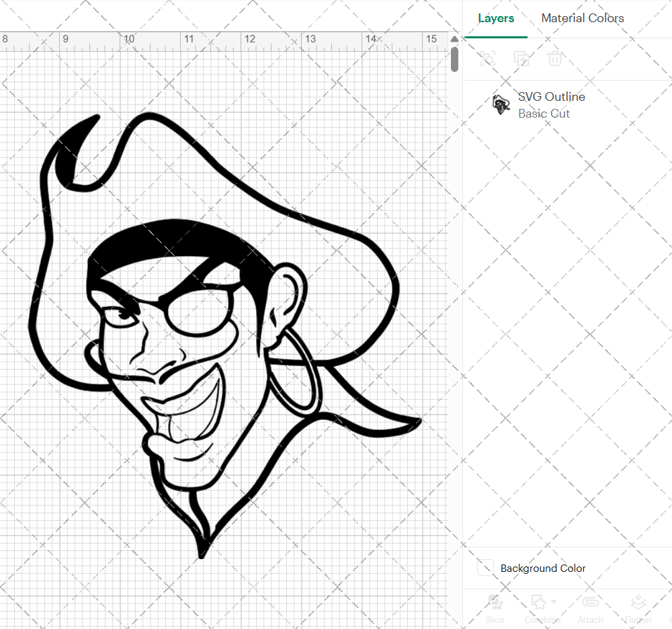672x629 pixels.
Task: Open the Combine menu
Action: click(542, 610)
